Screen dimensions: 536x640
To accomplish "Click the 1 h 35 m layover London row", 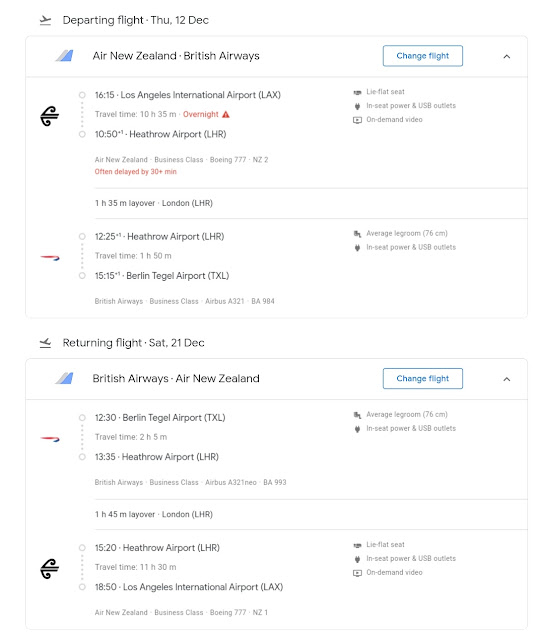I will click(x=311, y=203).
